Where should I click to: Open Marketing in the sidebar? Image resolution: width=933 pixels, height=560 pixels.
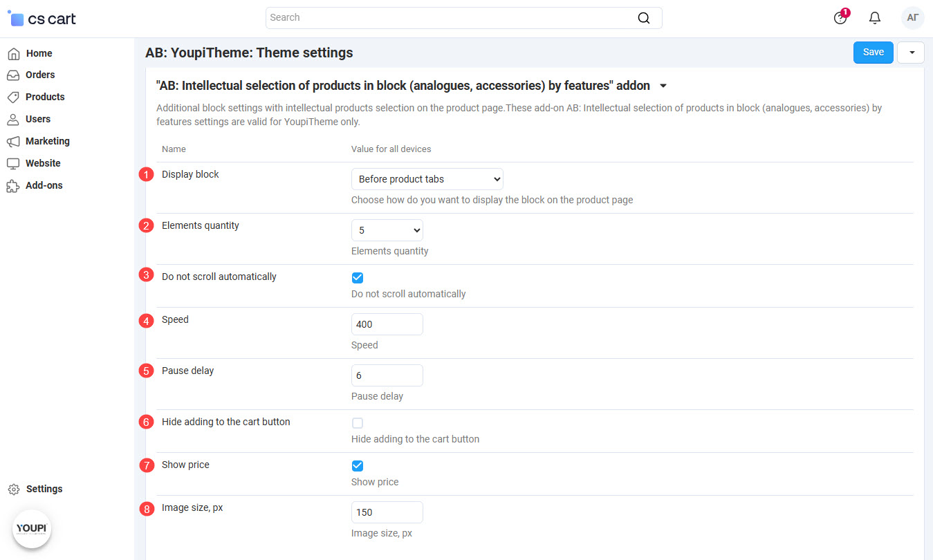[x=48, y=141]
